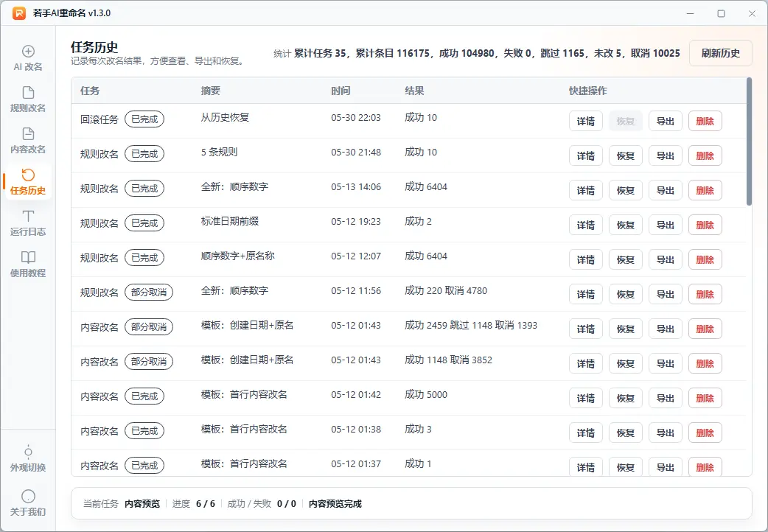Click the 内容预览完成 status text
Image resolution: width=768 pixels, height=532 pixels.
tap(335, 503)
